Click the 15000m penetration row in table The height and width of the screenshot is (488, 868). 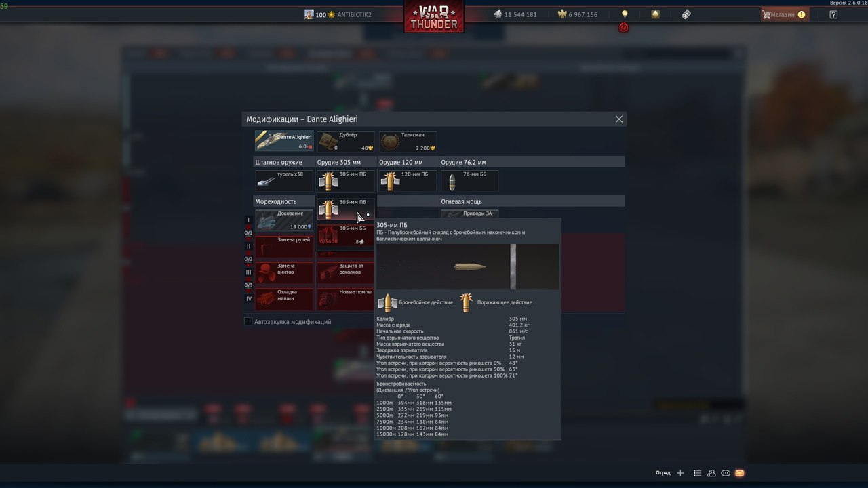click(x=412, y=434)
